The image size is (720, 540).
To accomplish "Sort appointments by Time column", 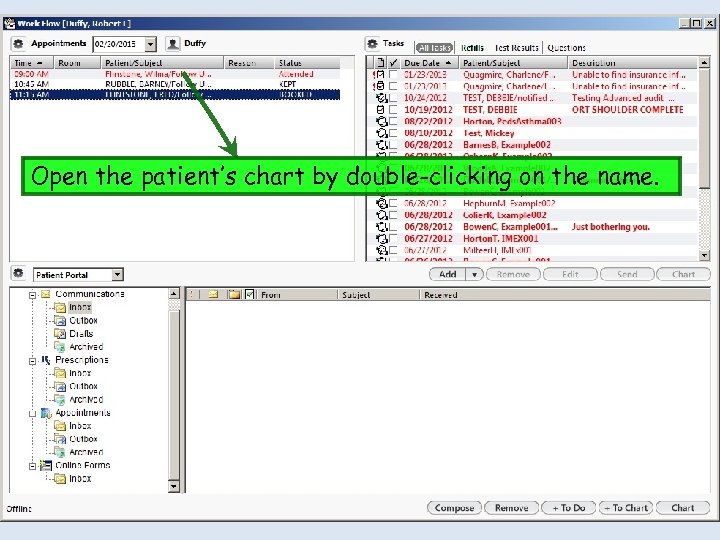I will (x=32, y=62).
